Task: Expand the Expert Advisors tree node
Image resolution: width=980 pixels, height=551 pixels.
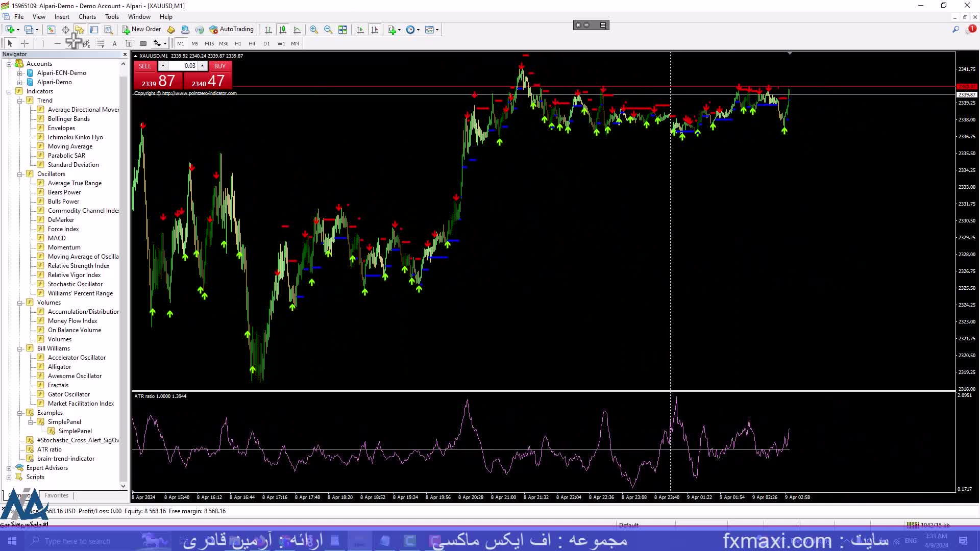Action: (9, 468)
